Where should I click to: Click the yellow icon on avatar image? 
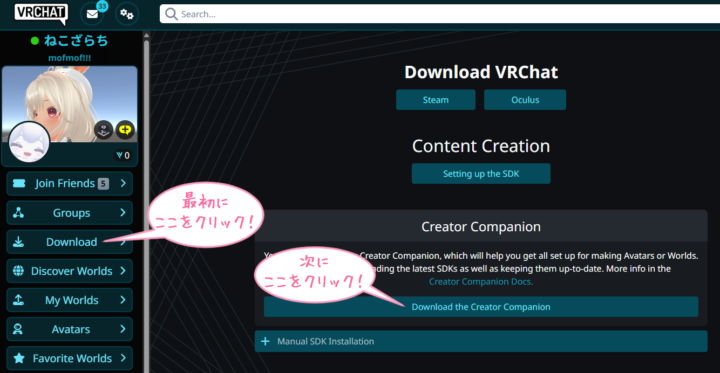[x=125, y=130]
